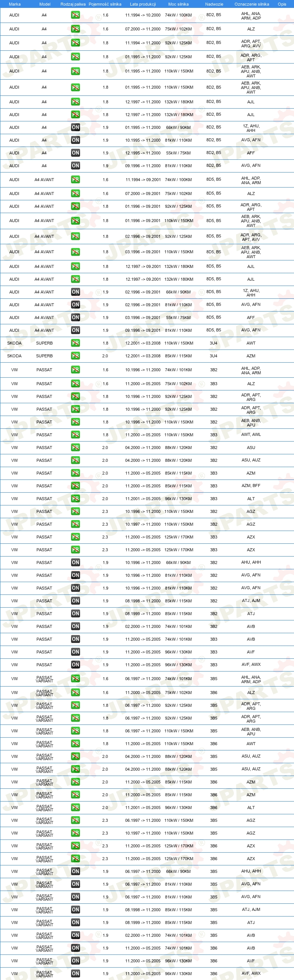
Task: Select diesel ON icon in PASSAT VARIANT AVF, AWX row
Action: (76, 974)
